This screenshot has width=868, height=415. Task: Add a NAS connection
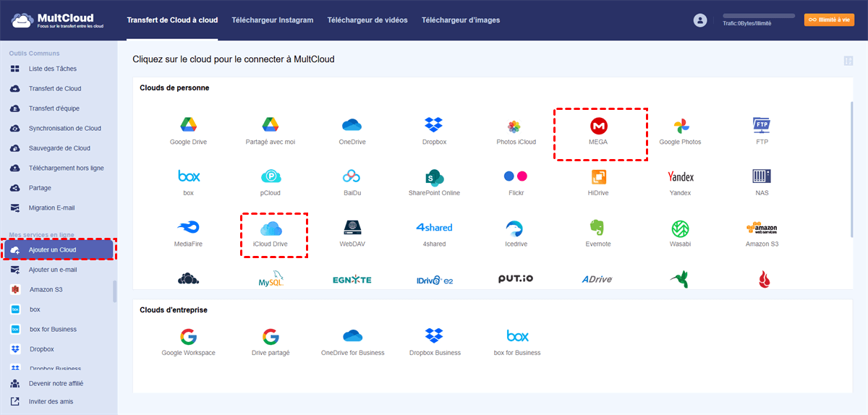tap(762, 176)
